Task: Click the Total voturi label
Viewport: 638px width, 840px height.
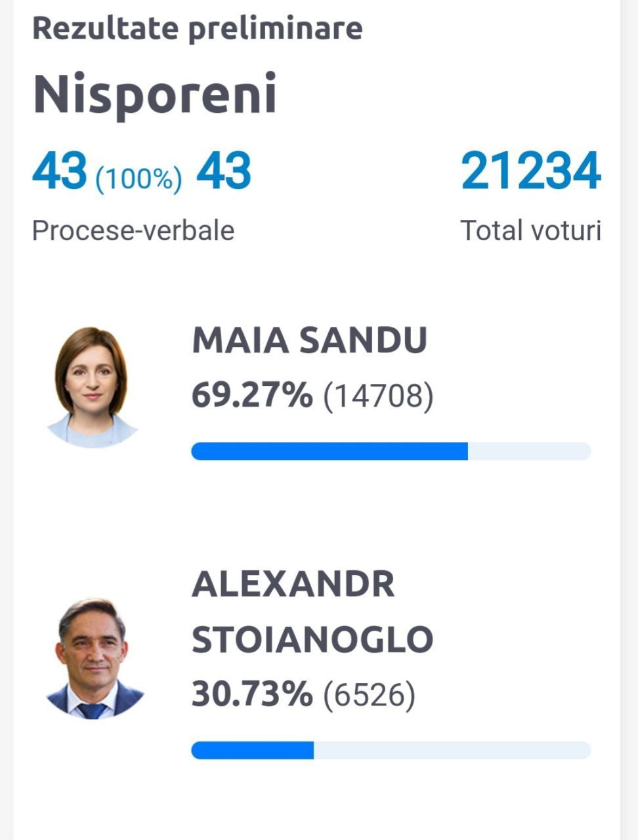Action: tap(530, 231)
